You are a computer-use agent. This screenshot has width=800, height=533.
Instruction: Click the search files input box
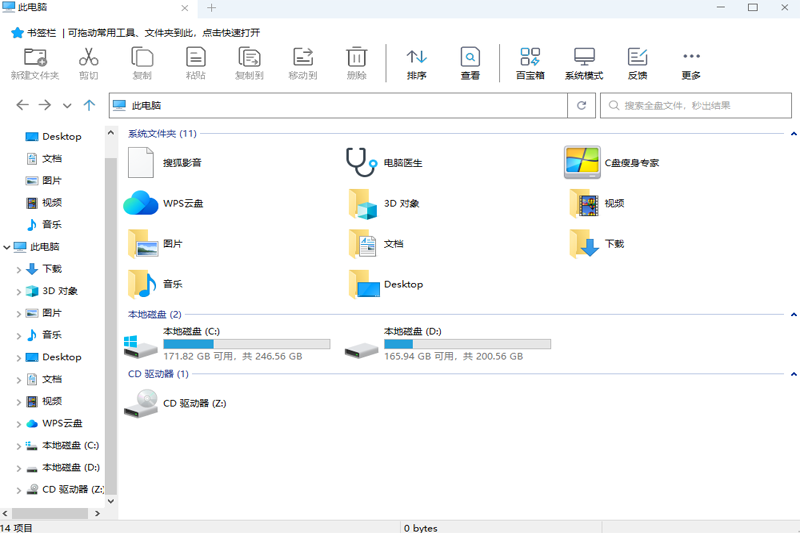pyautogui.click(x=700, y=105)
